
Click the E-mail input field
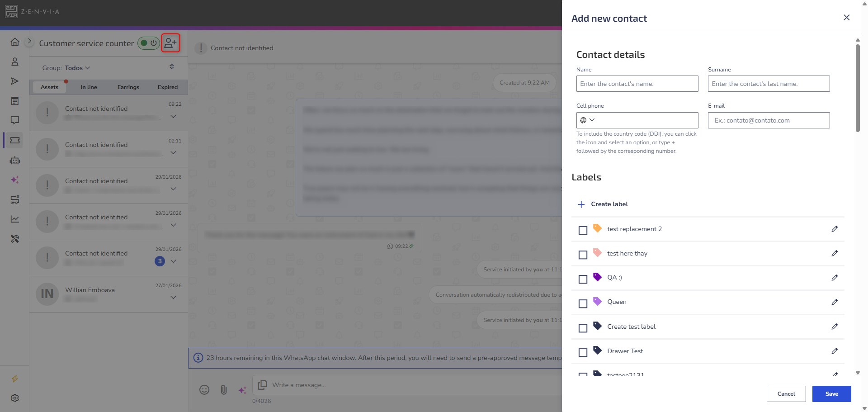pos(769,120)
